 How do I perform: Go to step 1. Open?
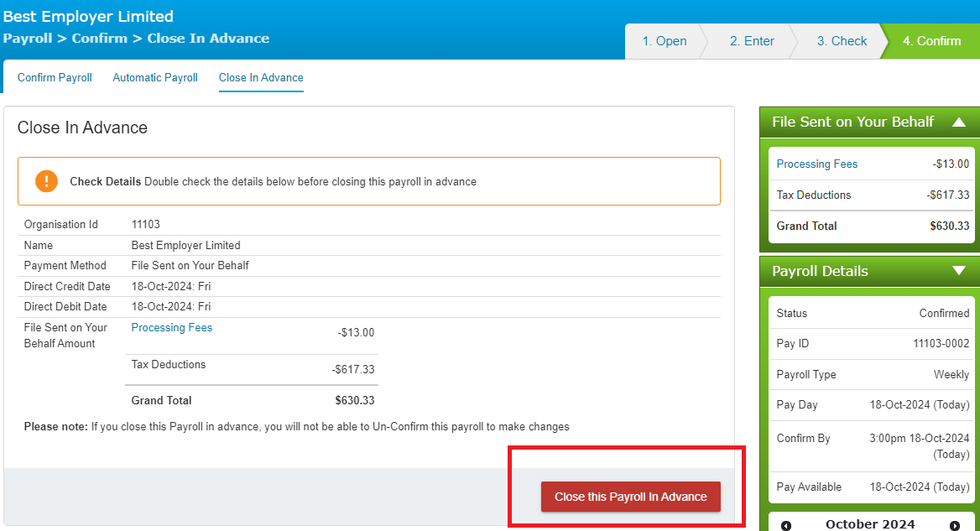click(x=665, y=41)
